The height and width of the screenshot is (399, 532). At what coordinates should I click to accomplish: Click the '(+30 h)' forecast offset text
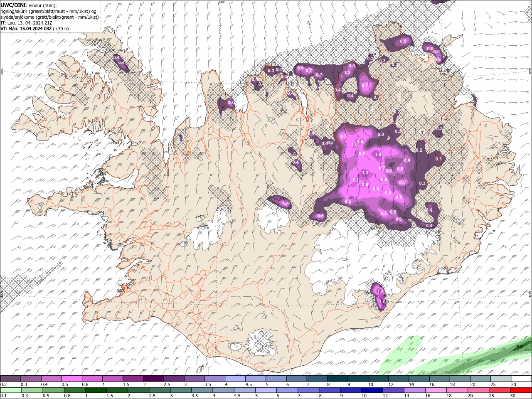click(x=61, y=29)
